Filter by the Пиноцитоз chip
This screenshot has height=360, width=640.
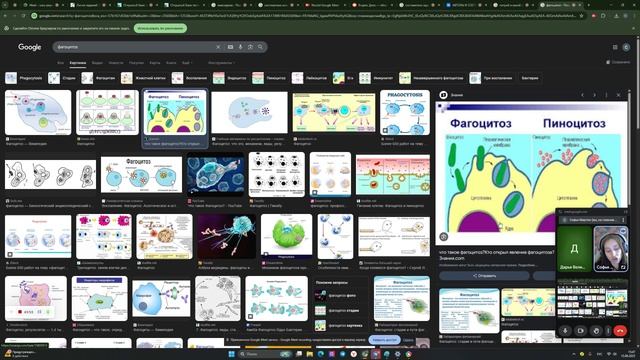coord(269,78)
